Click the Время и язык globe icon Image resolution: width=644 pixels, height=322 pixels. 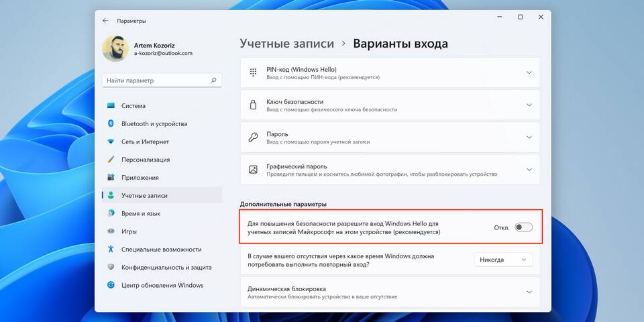coord(111,213)
